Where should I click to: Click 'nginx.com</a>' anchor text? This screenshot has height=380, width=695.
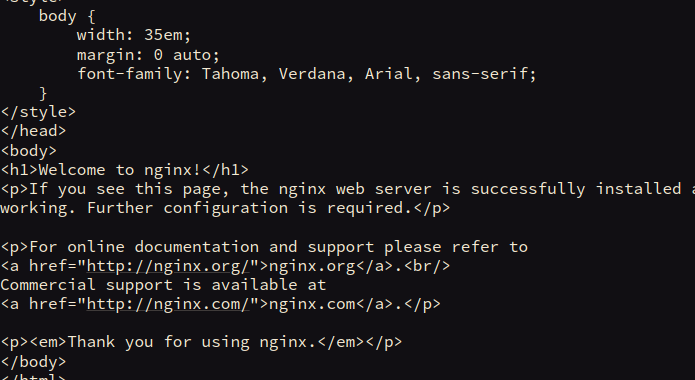coord(331,304)
